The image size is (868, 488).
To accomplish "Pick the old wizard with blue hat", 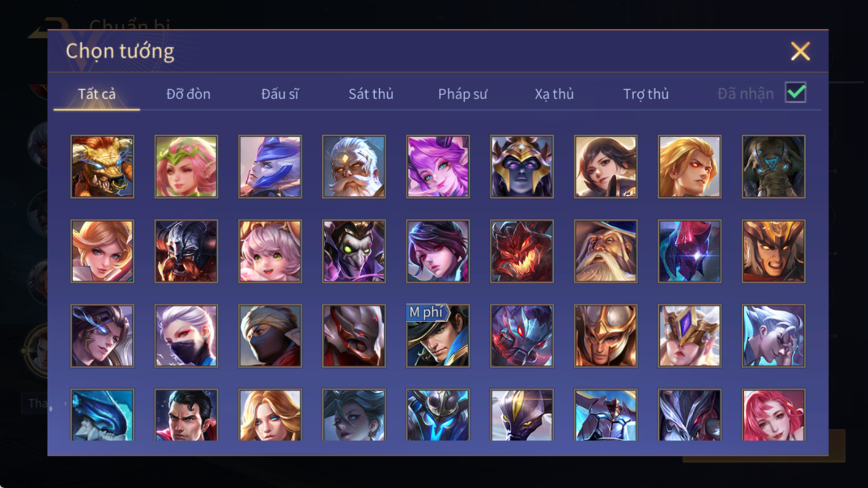I will click(606, 251).
